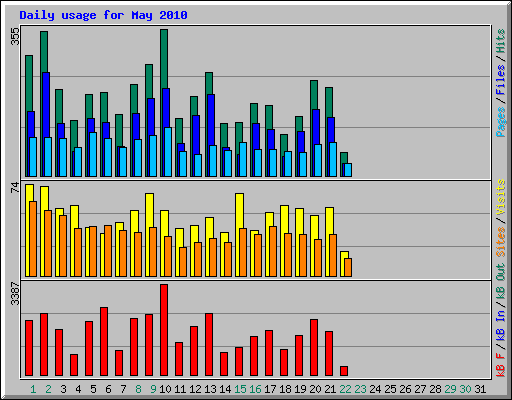Select day label 27 on the x-axis

pos(420,389)
